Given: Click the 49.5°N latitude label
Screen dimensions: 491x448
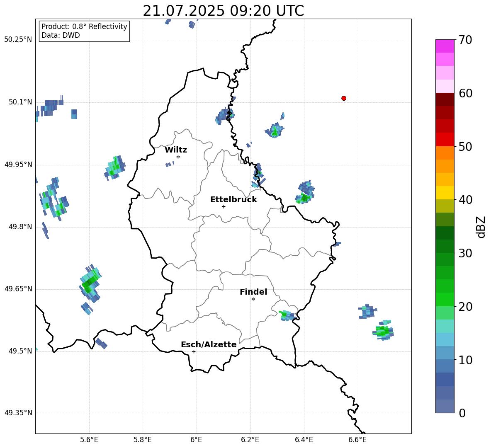Looking at the screenshot, I should point(20,351).
